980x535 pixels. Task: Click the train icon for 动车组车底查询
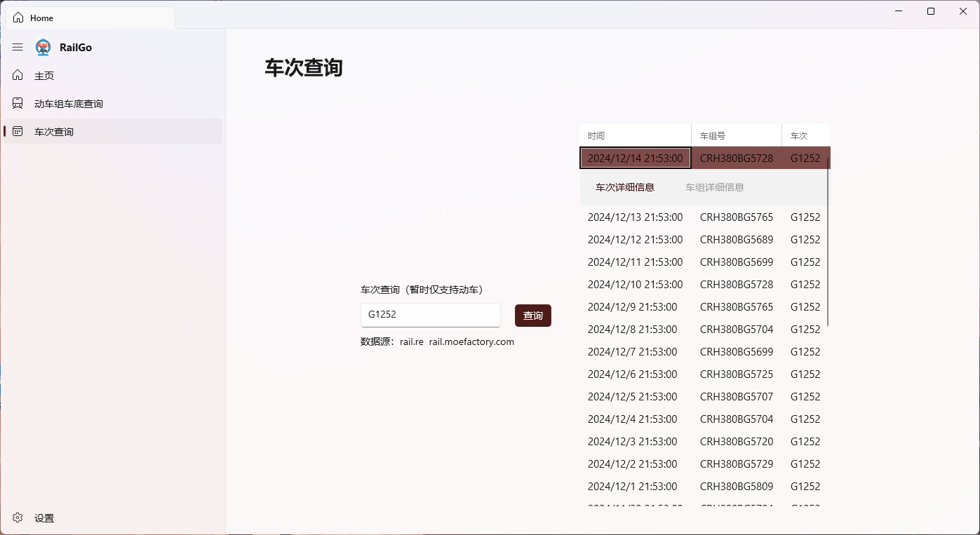(18, 103)
